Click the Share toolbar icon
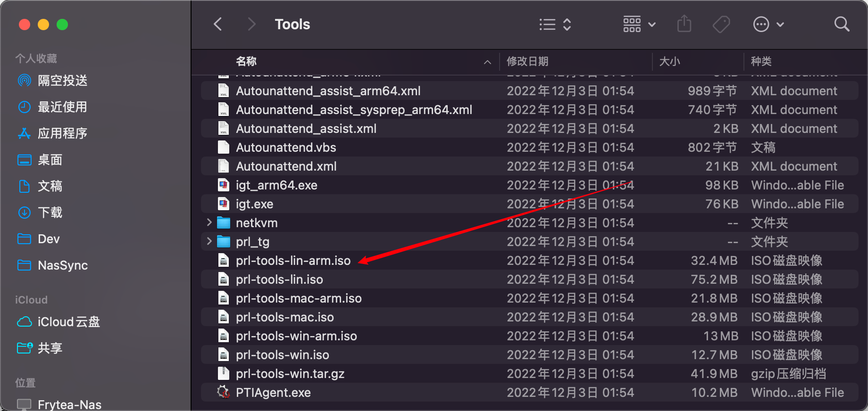This screenshot has width=868, height=411. 684,24
